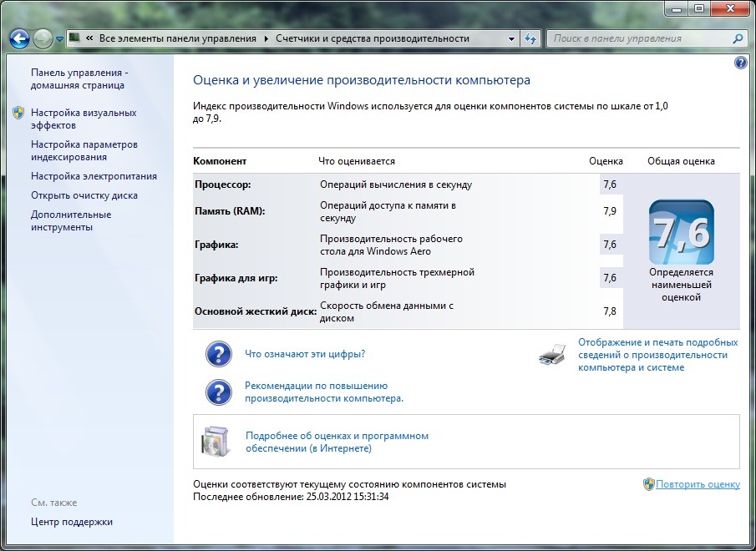
Task: Open 'Настройка электропитания' link
Action: coord(94,176)
